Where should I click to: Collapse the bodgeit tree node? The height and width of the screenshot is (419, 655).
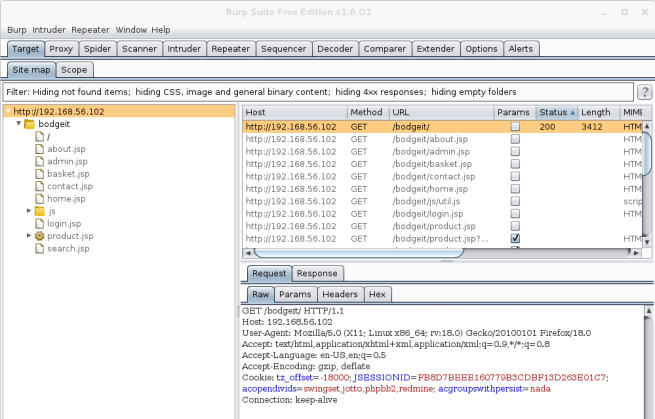click(18, 124)
